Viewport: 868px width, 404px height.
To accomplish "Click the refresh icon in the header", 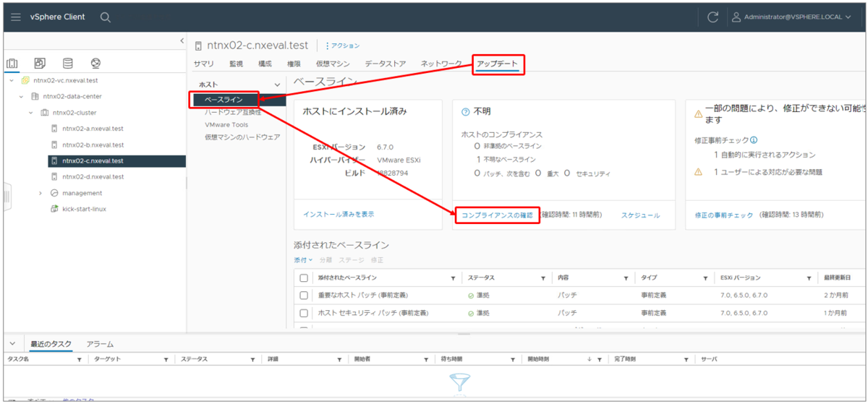I will point(712,17).
